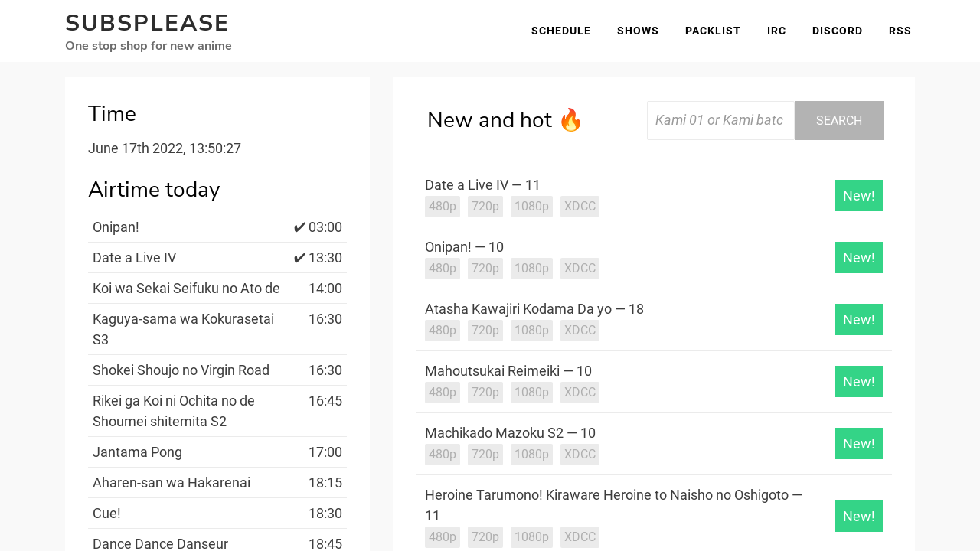Open the IRC navigation link
This screenshot has height=551, width=980.
776,31
